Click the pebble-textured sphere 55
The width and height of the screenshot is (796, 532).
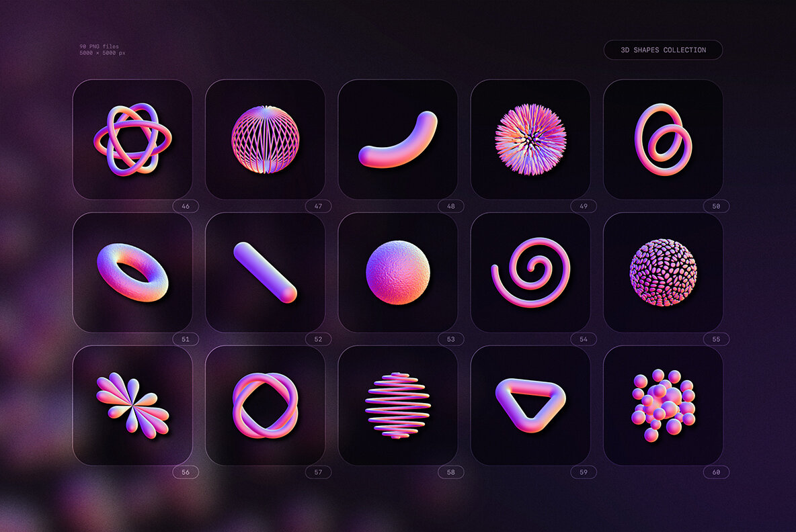[x=663, y=271]
